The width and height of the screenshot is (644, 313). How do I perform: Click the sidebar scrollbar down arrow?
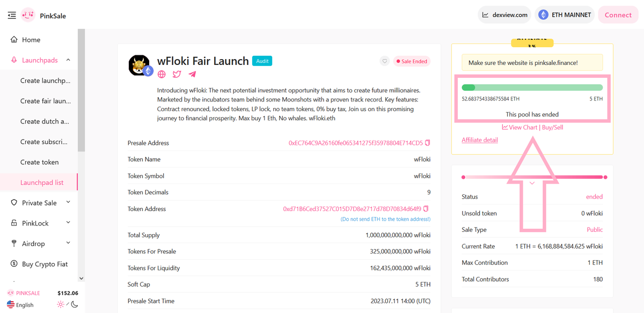click(x=81, y=278)
